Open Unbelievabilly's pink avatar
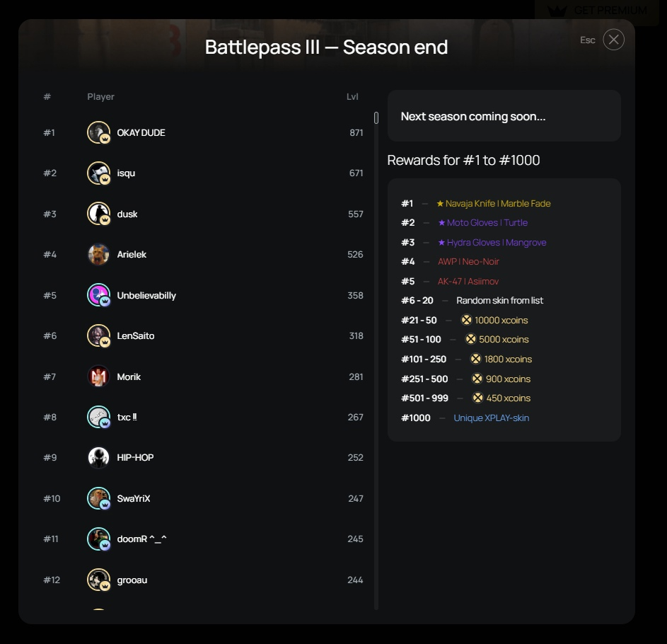Viewport: 667px width, 644px height. point(98,295)
